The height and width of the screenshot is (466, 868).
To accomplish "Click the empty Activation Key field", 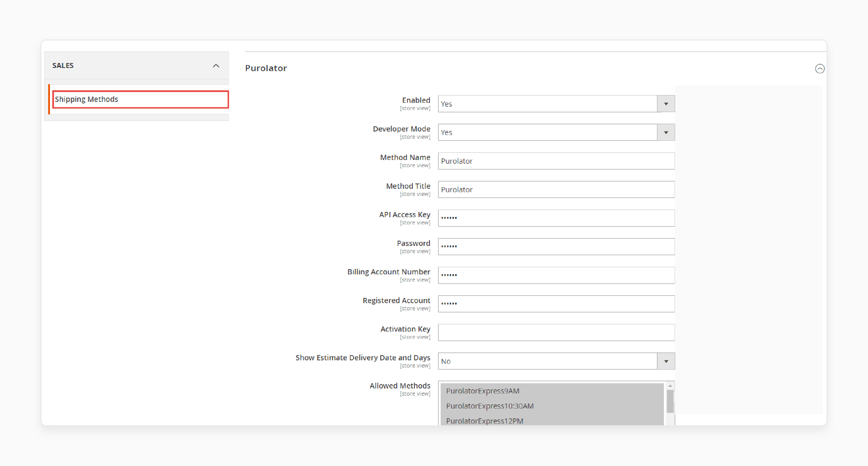I will click(x=556, y=332).
